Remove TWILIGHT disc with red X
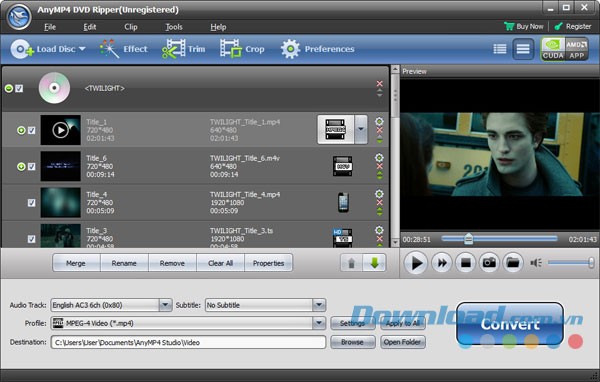The height and width of the screenshot is (382, 600). pos(379,83)
